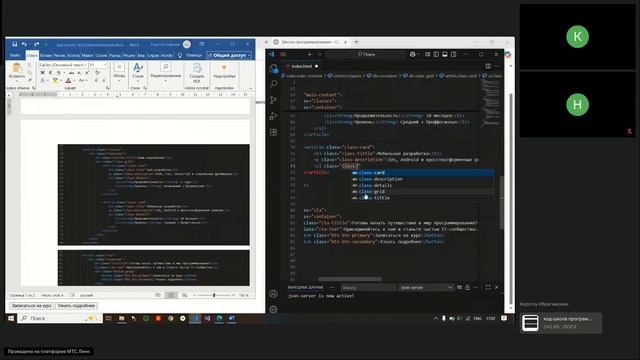
Task: Choose class-description autocomplete suggestion
Action: coord(423,179)
